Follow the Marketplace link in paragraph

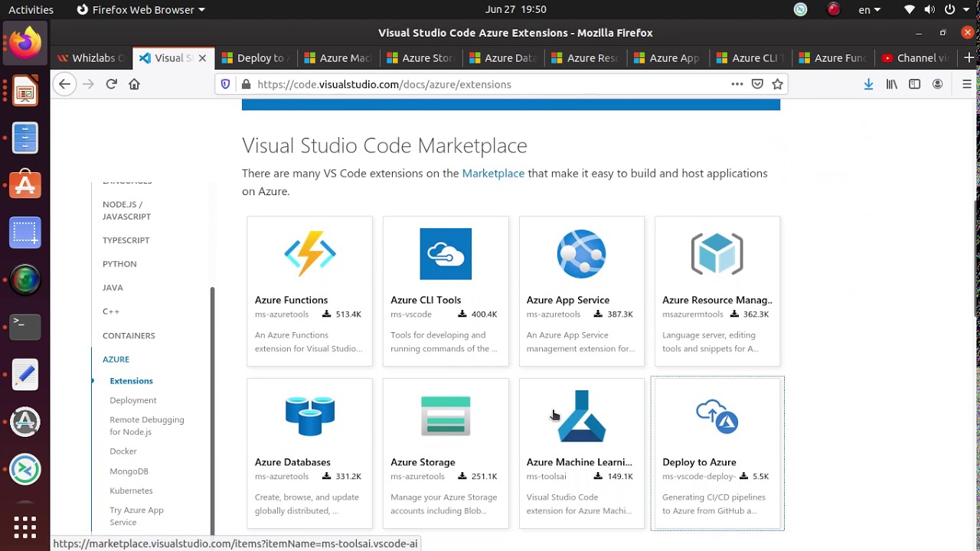[x=493, y=173]
